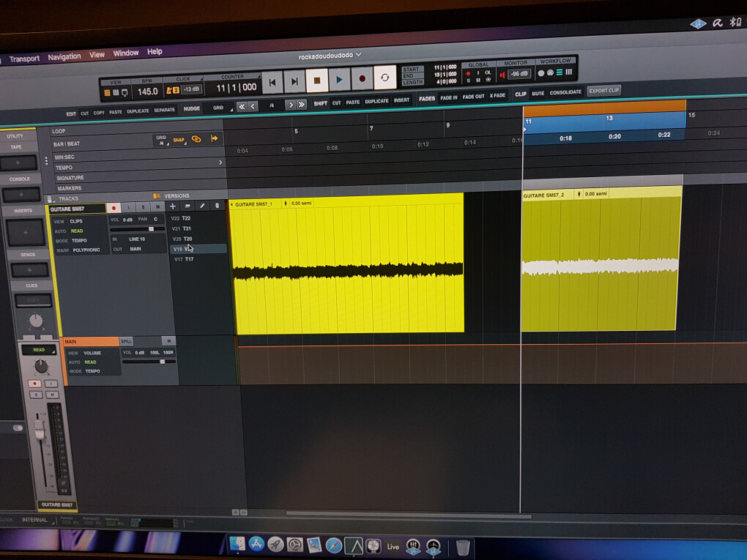Open the Help menu

click(155, 52)
